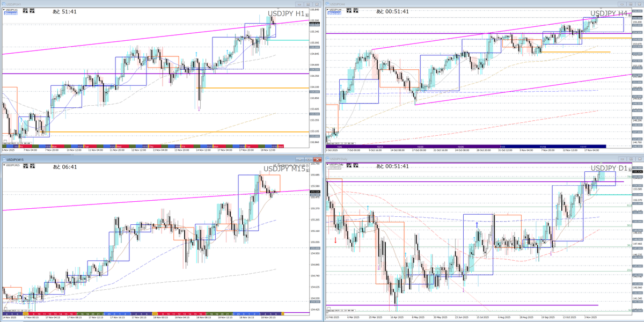Click the chart icon in USDJPY,Daily title bar
644x322 pixels.
pyautogui.click(x=329, y=159)
